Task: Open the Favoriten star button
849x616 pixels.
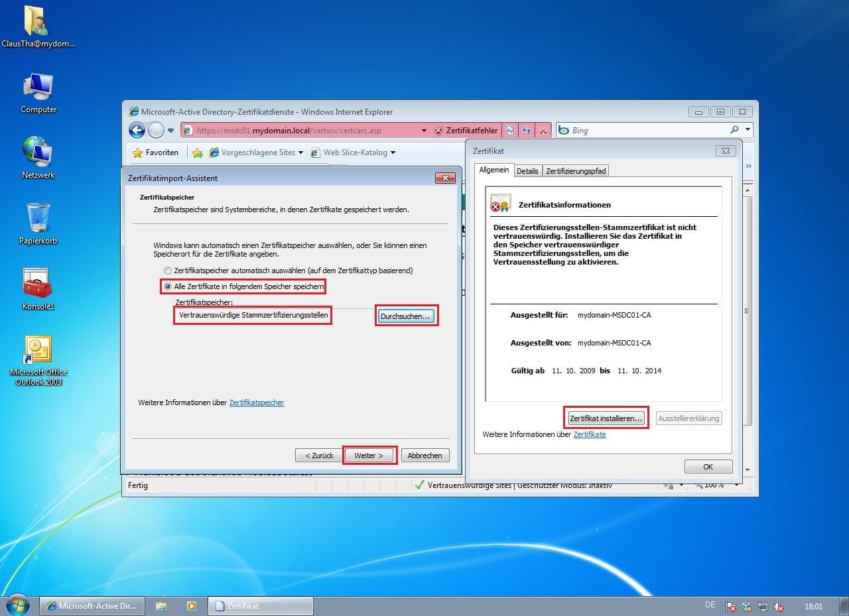Action: (156, 153)
